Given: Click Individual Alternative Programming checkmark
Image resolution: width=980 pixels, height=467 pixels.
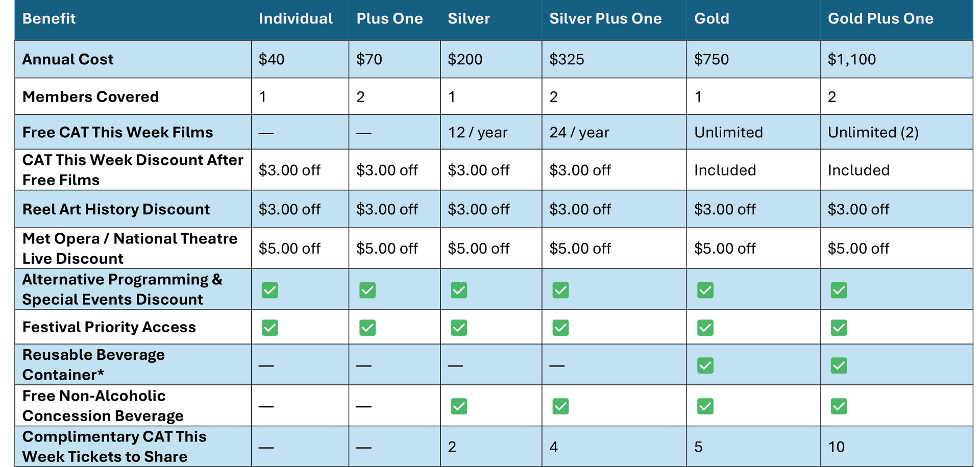Looking at the screenshot, I should (x=269, y=290).
